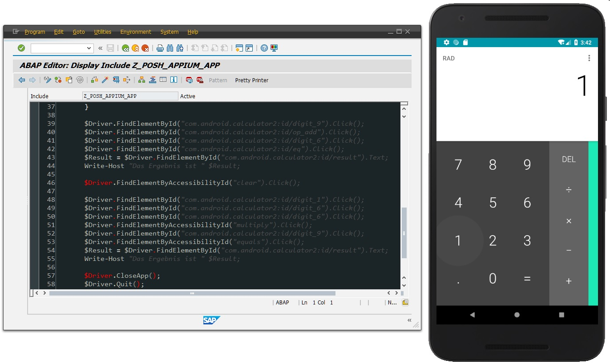This screenshot has width=610, height=364.
Task: Open the calculator three-dot overflow menu
Action: tap(589, 58)
